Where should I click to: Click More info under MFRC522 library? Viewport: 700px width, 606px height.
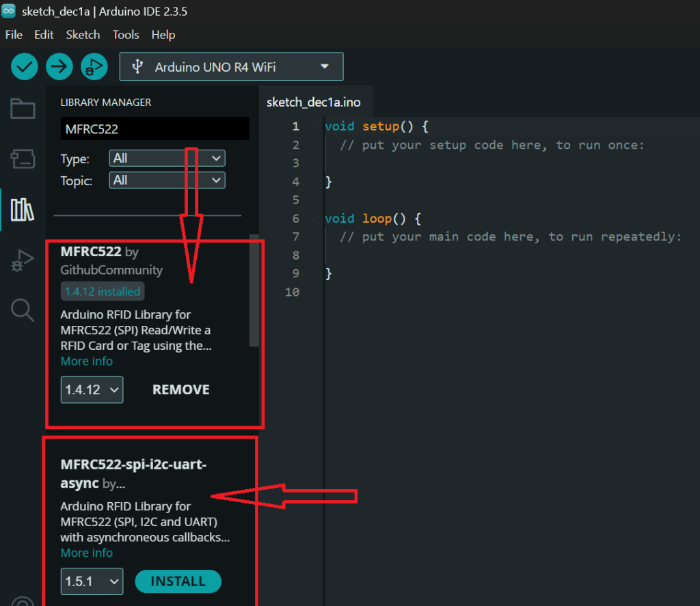click(x=87, y=361)
